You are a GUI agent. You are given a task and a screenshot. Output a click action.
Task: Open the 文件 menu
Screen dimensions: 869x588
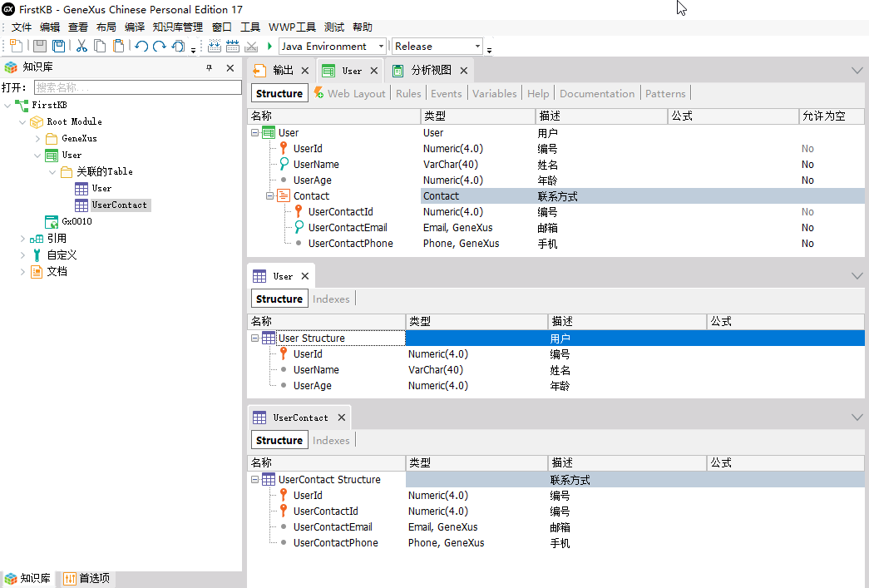point(22,27)
